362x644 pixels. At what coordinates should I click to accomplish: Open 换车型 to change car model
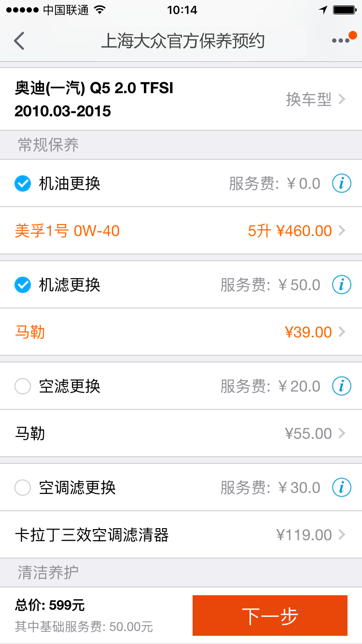click(x=316, y=99)
